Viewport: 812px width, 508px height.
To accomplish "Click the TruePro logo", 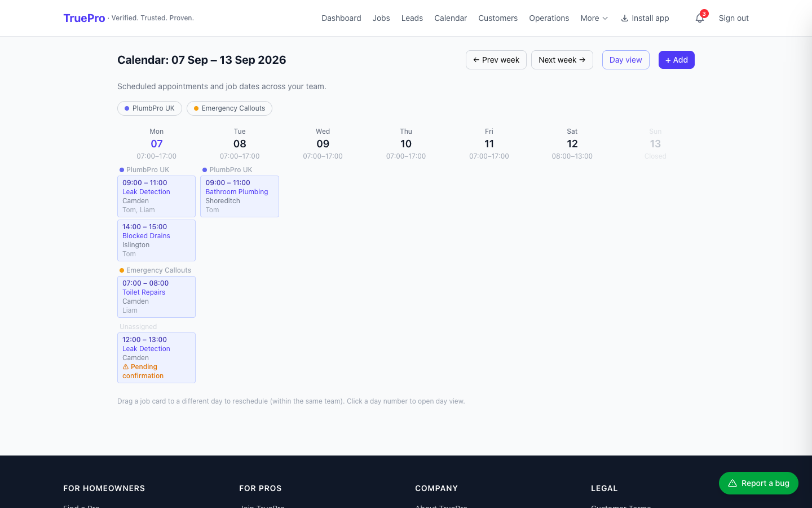I will pyautogui.click(x=84, y=18).
